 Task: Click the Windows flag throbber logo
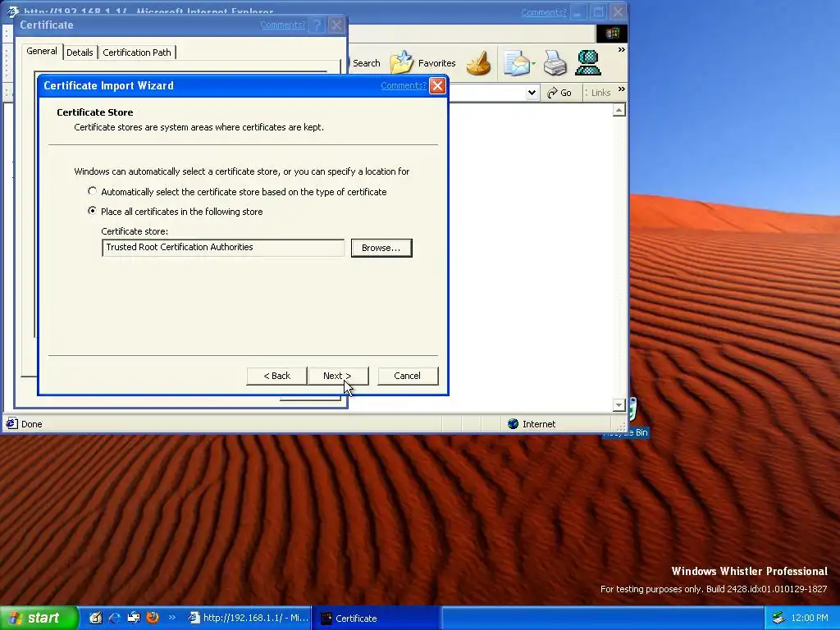point(612,33)
